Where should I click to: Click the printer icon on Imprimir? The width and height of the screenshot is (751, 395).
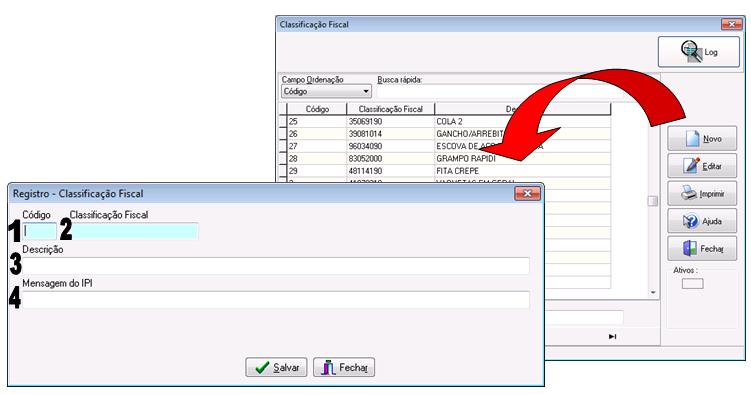tap(689, 193)
